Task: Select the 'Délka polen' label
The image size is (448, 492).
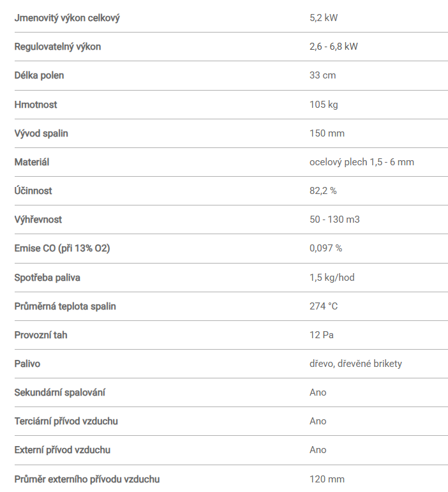Action: pos(39,75)
